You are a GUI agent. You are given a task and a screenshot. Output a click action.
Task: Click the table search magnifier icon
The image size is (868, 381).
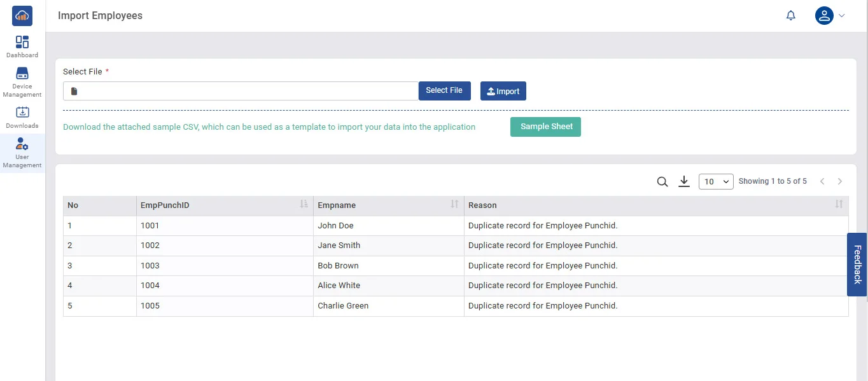coord(662,182)
